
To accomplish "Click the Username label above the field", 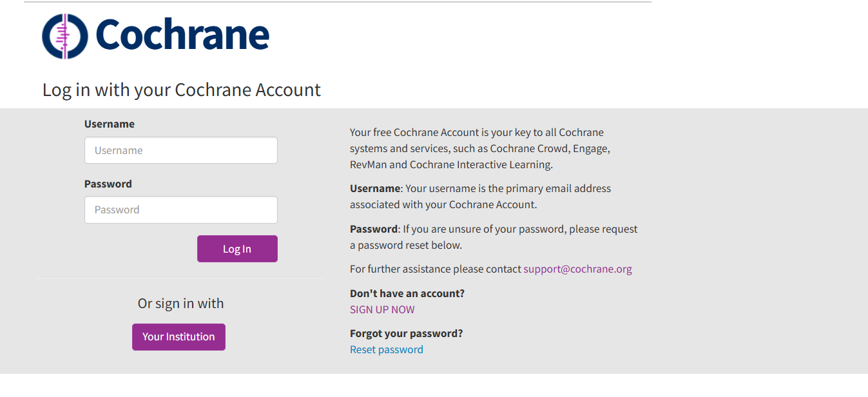I will 110,124.
